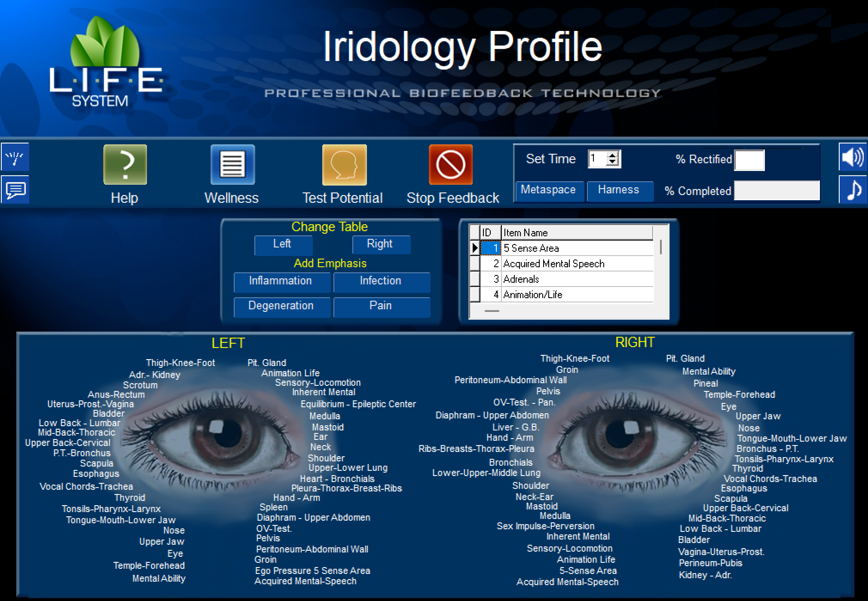Viewport: 868px width, 601px height.
Task: Open the Help panel
Action: (124, 165)
